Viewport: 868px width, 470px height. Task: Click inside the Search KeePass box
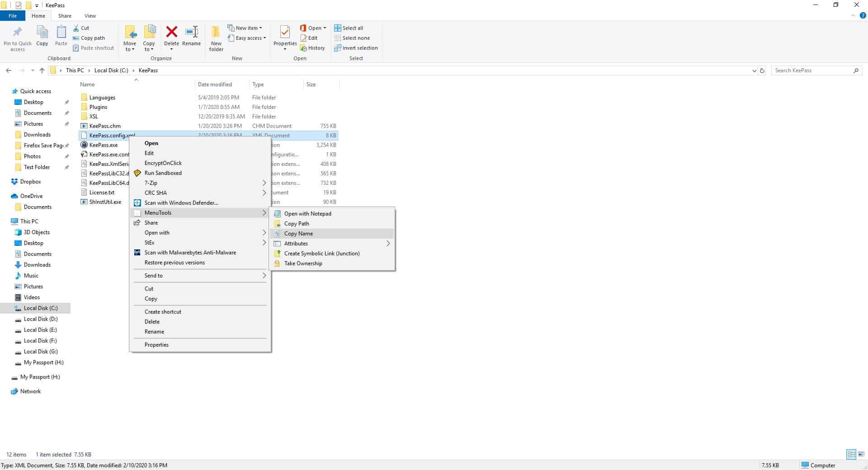pyautogui.click(x=809, y=70)
